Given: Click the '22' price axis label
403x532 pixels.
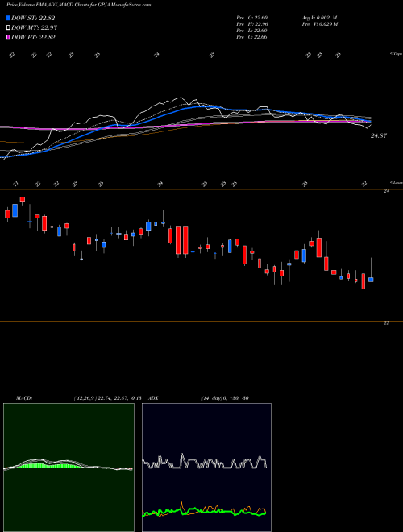Looking at the screenshot, I should pyautogui.click(x=386, y=323).
